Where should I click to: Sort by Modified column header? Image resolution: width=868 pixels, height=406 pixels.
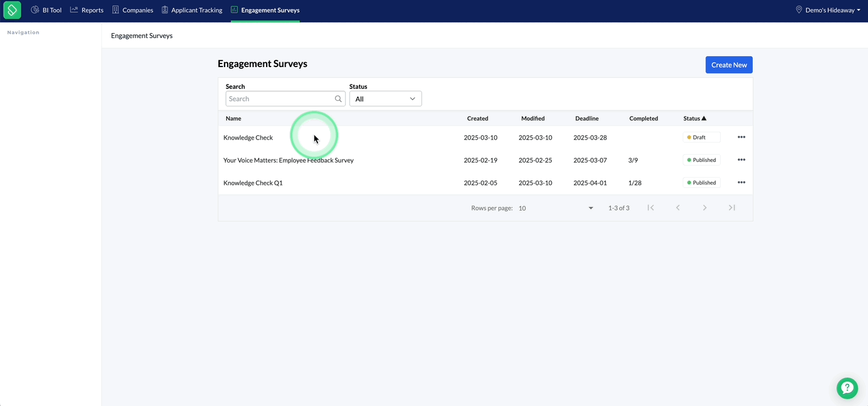[x=533, y=118]
